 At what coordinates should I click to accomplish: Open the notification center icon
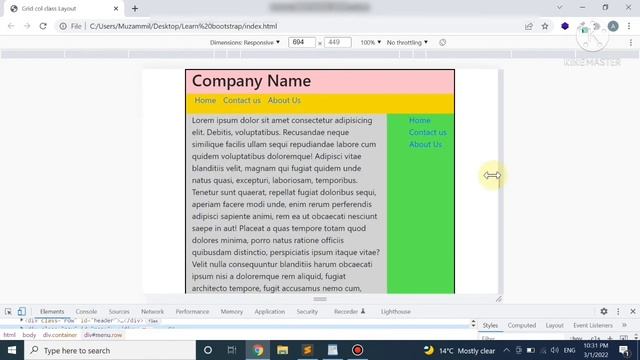[x=624, y=350]
